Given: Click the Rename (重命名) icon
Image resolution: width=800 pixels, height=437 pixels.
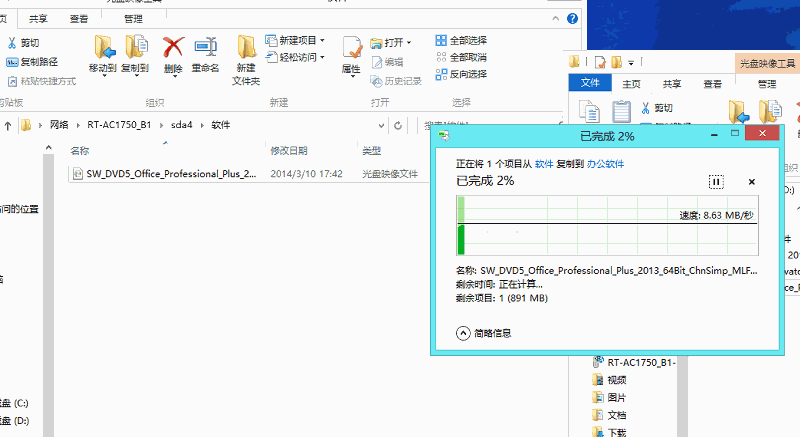Looking at the screenshot, I should point(206,47).
